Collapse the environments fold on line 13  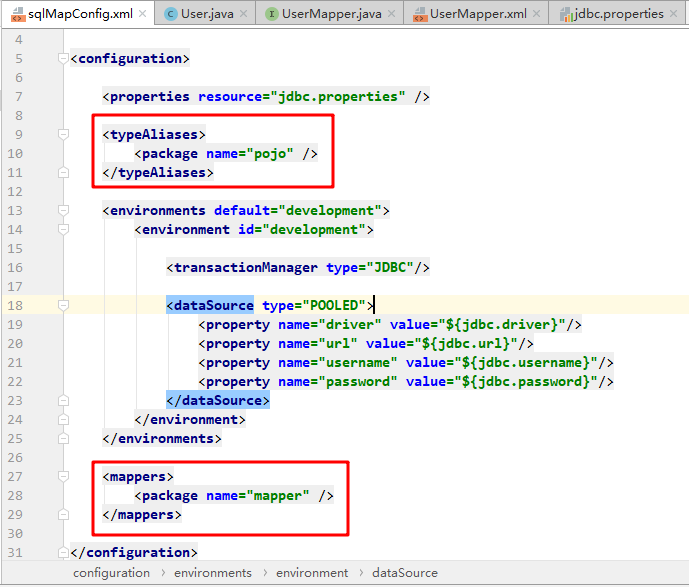coord(63,210)
